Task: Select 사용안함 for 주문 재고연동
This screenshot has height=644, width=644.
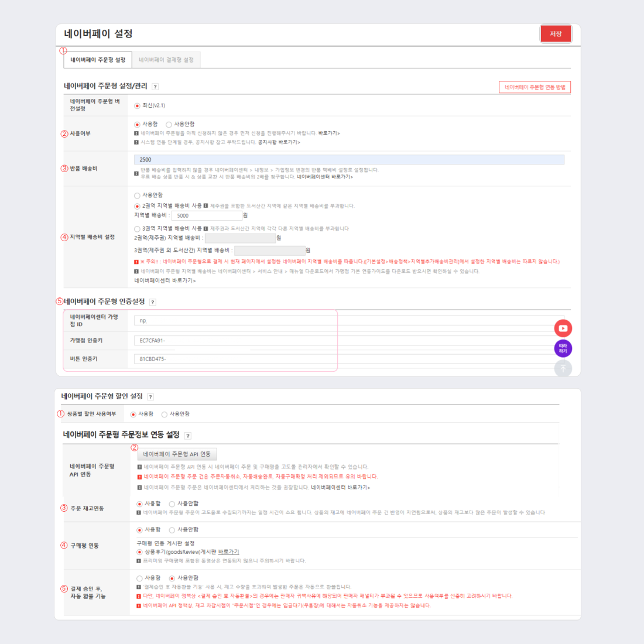Action: pos(172,504)
